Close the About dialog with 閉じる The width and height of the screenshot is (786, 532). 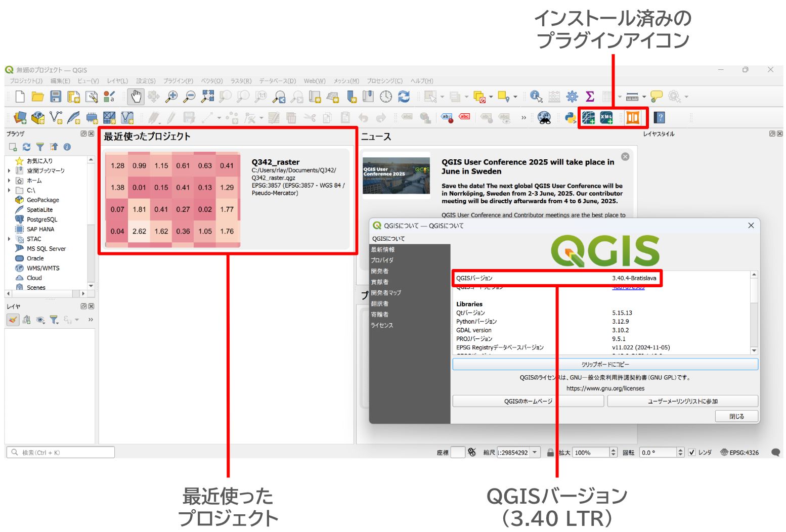[x=736, y=416]
